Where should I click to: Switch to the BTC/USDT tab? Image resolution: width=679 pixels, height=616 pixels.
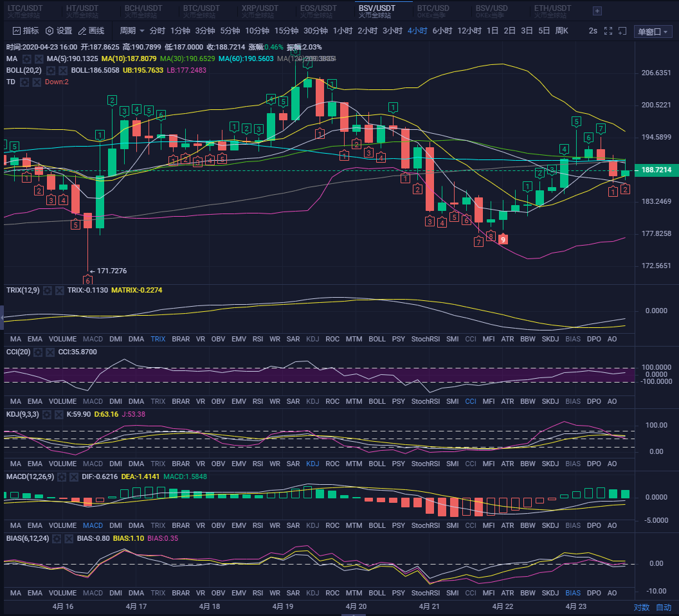(201, 11)
